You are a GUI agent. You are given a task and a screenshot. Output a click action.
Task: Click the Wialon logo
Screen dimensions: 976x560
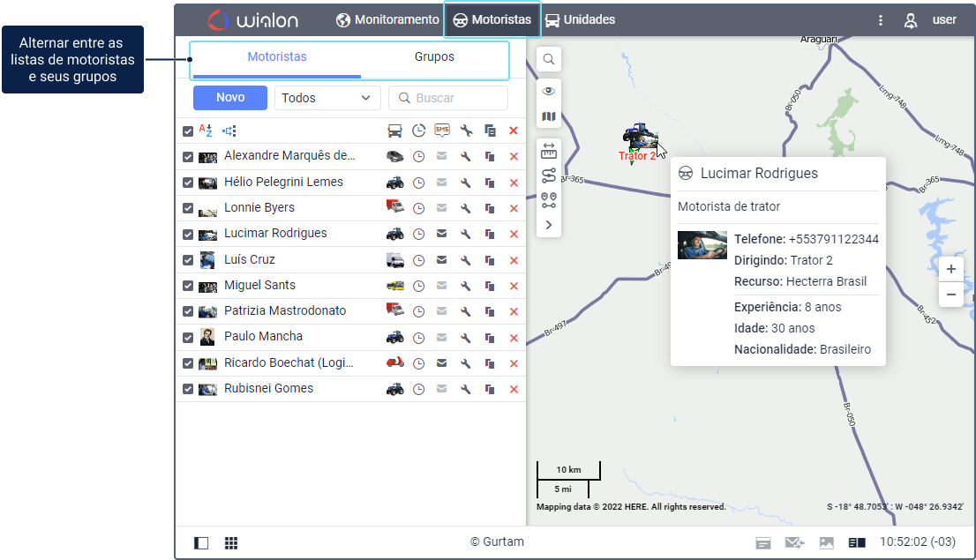click(x=252, y=20)
